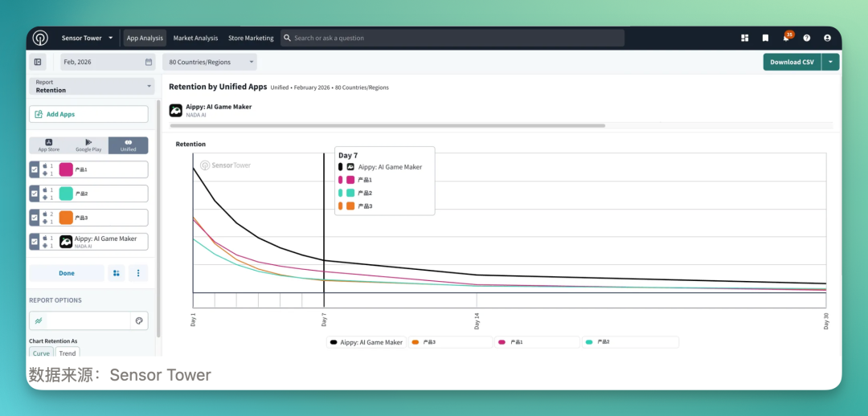Expand the Download CSV arrow dropdown
Image resolution: width=868 pixels, height=416 pixels.
pyautogui.click(x=830, y=62)
